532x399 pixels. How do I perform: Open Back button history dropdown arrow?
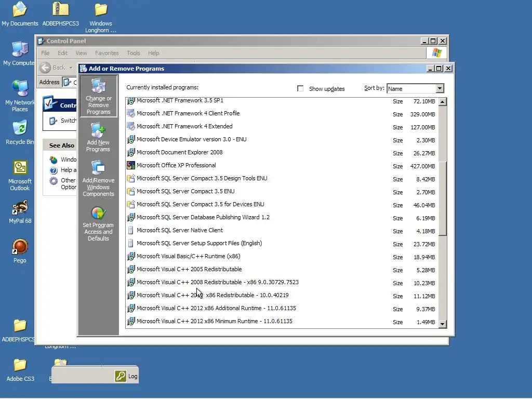coord(71,68)
